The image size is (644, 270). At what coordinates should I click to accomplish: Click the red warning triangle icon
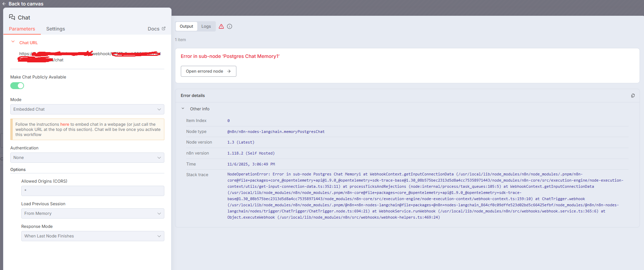click(x=221, y=26)
